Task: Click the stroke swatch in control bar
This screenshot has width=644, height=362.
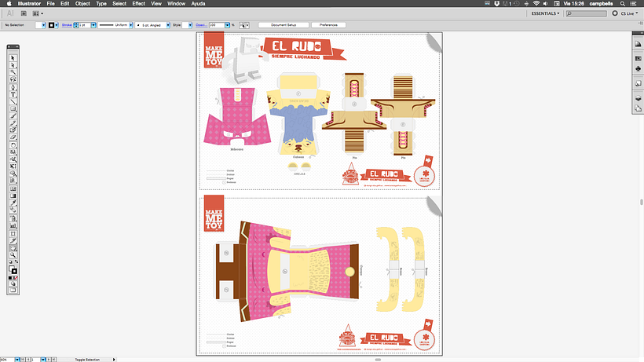Action: click(51, 25)
